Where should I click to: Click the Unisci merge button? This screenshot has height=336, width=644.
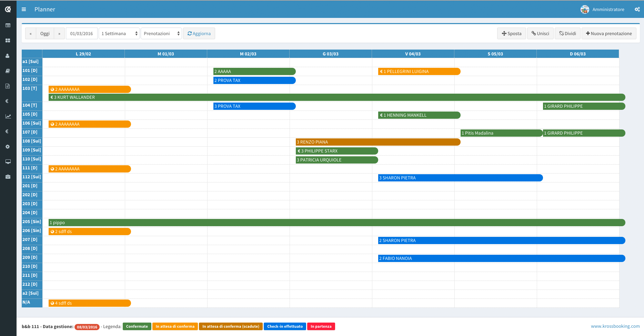540,33
